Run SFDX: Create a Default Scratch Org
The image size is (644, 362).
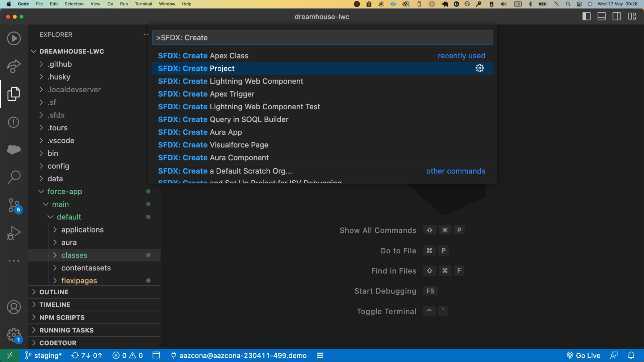click(x=322, y=171)
